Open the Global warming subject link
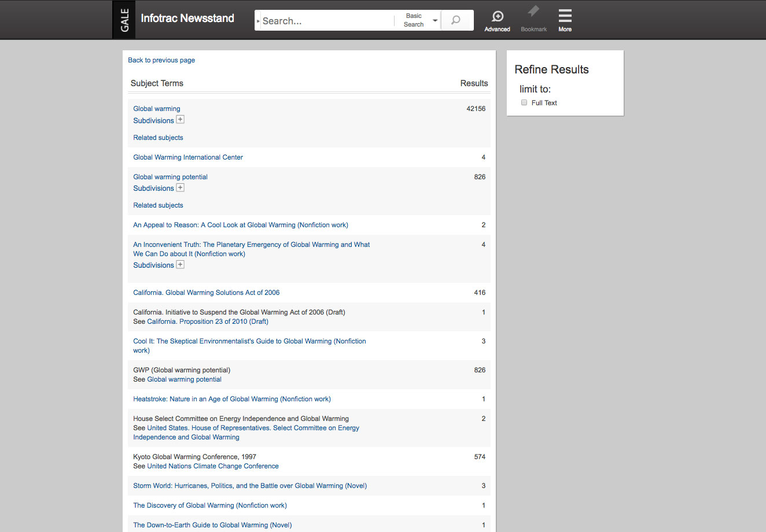766x532 pixels. 157,109
